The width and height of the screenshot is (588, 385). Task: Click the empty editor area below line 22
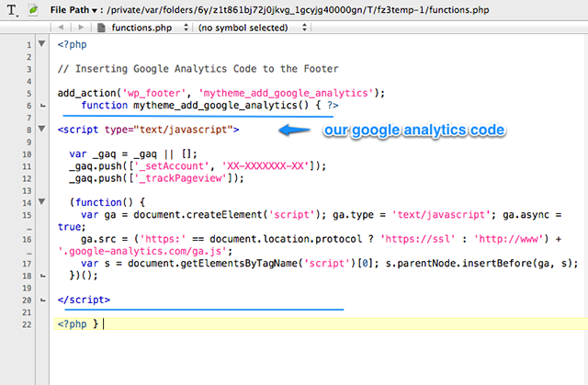319,358
